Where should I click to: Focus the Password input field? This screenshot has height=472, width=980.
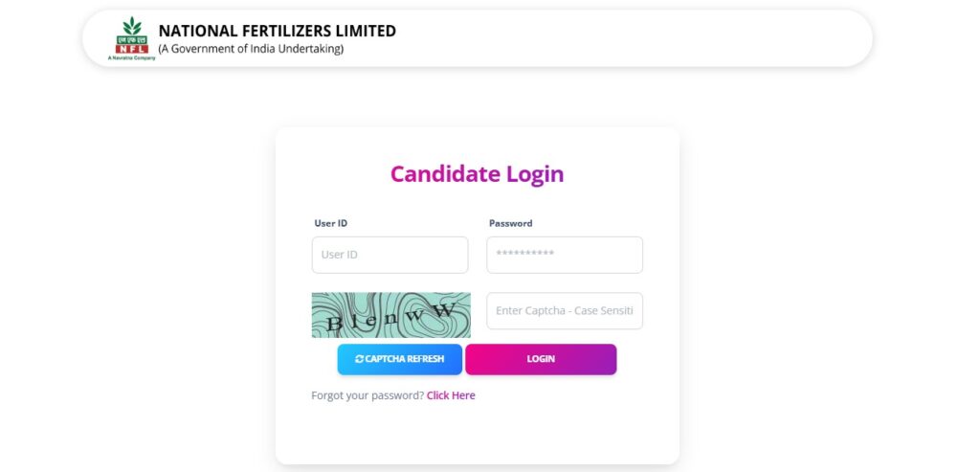point(565,255)
